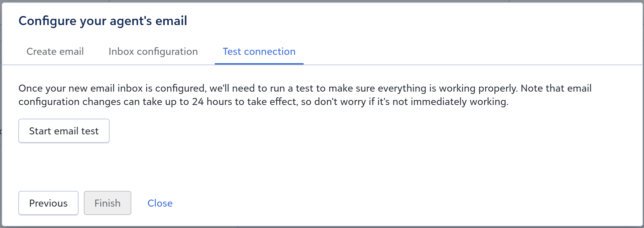Screen dimensions: 644x228
Task: Dismiss the email configuration dialog via Close
Action: coord(160,203)
